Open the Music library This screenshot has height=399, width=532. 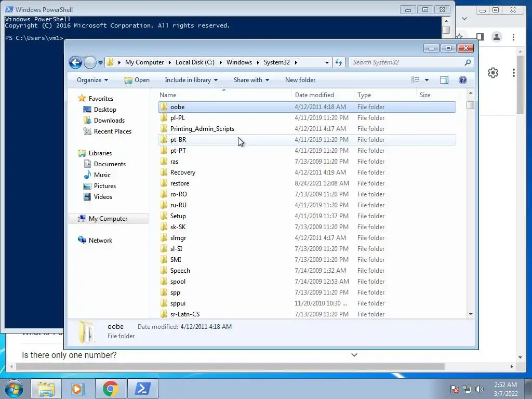coord(102,175)
